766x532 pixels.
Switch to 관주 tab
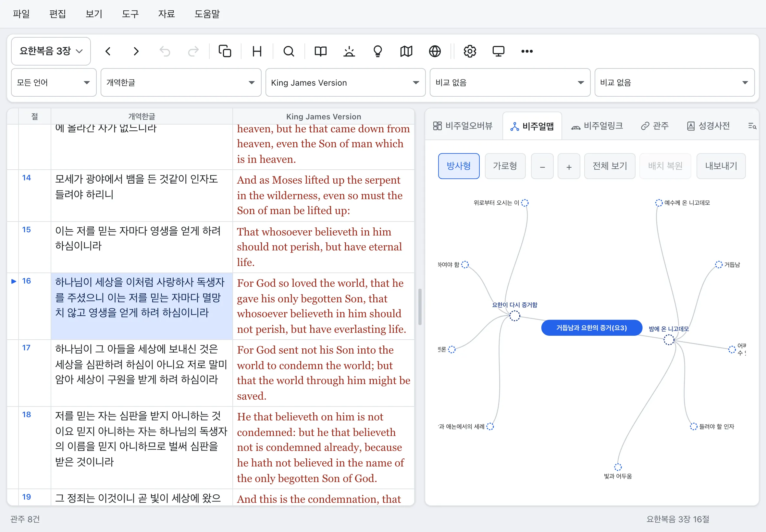[x=655, y=126]
